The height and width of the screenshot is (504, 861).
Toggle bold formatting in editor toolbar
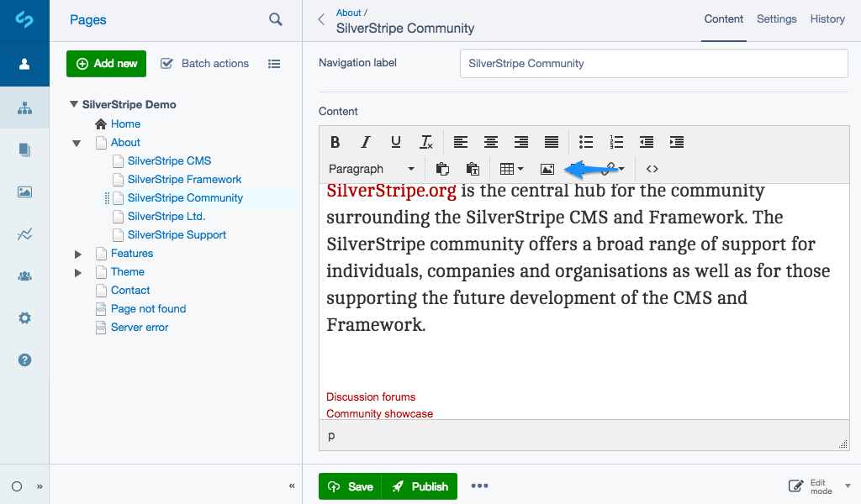point(335,142)
